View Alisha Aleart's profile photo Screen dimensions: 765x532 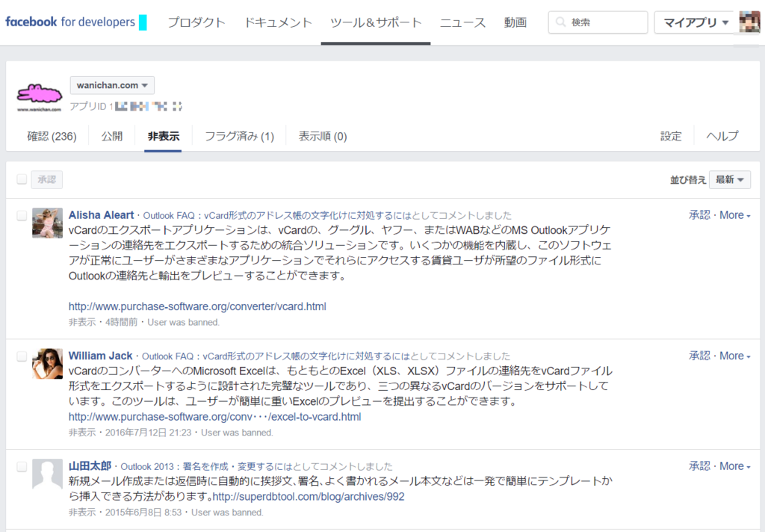click(47, 223)
